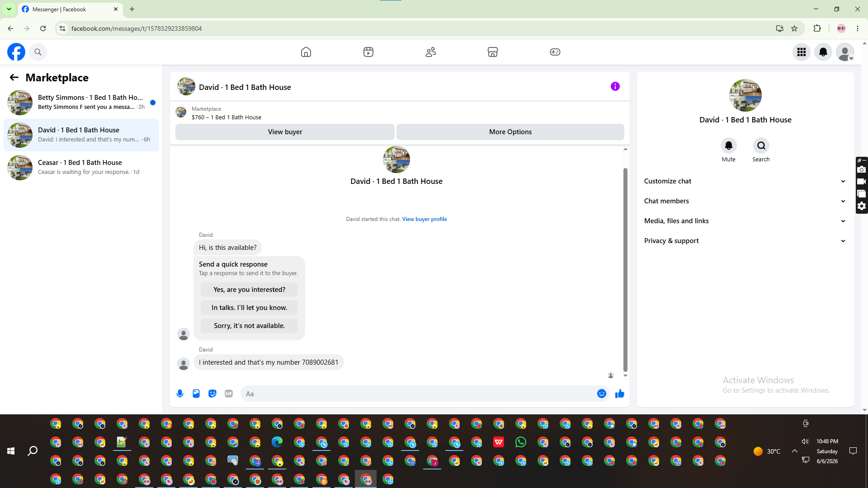Open the Windows notification center

(853, 451)
